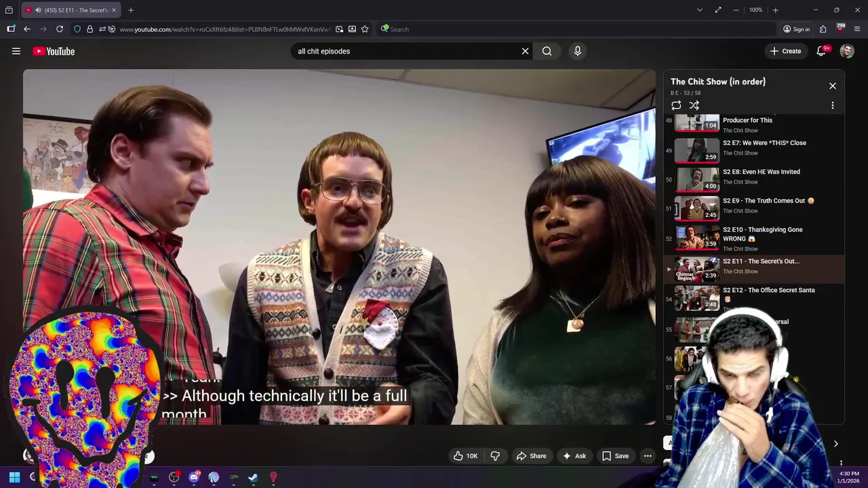The width and height of the screenshot is (868, 488).
Task: Play S2 E8: Even HE Was Invited
Action: pos(754,179)
